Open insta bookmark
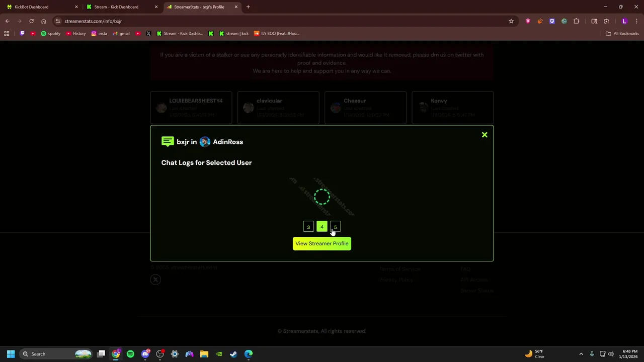 click(x=99, y=34)
